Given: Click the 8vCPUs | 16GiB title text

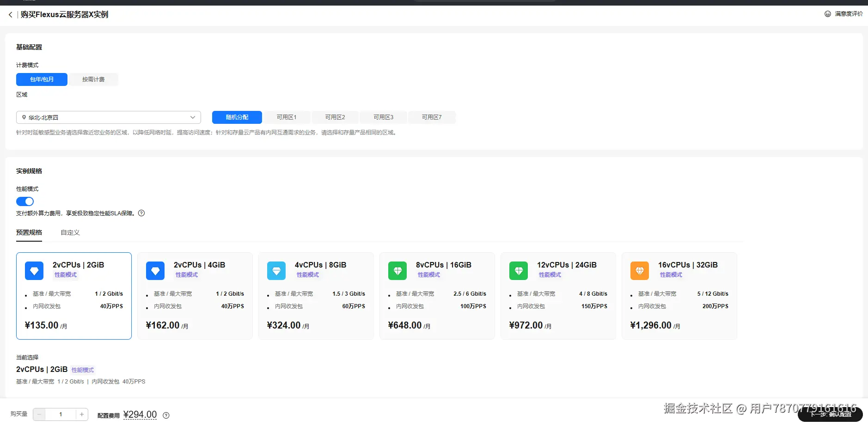Looking at the screenshot, I should pyautogui.click(x=444, y=265).
